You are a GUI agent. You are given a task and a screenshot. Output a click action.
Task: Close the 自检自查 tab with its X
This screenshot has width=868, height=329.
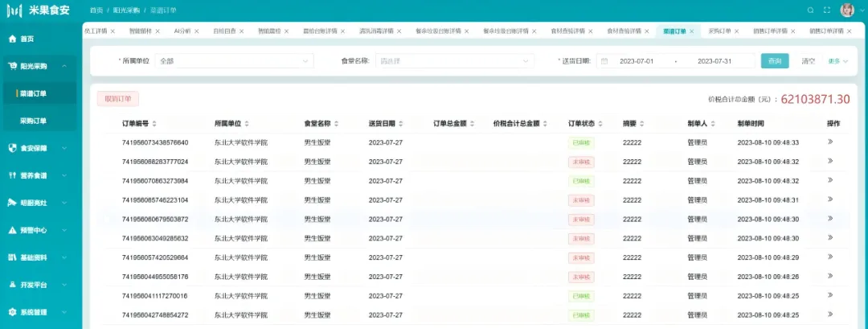(x=241, y=31)
